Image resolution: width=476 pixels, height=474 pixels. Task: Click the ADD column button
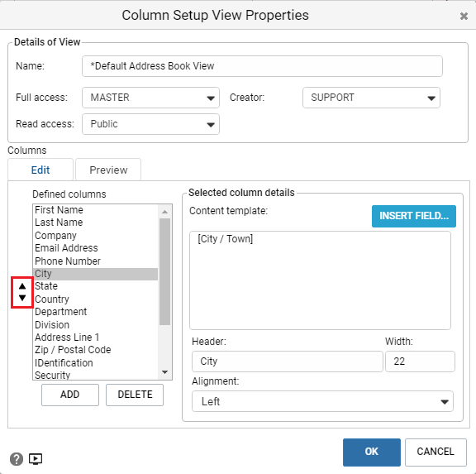pyautogui.click(x=70, y=395)
